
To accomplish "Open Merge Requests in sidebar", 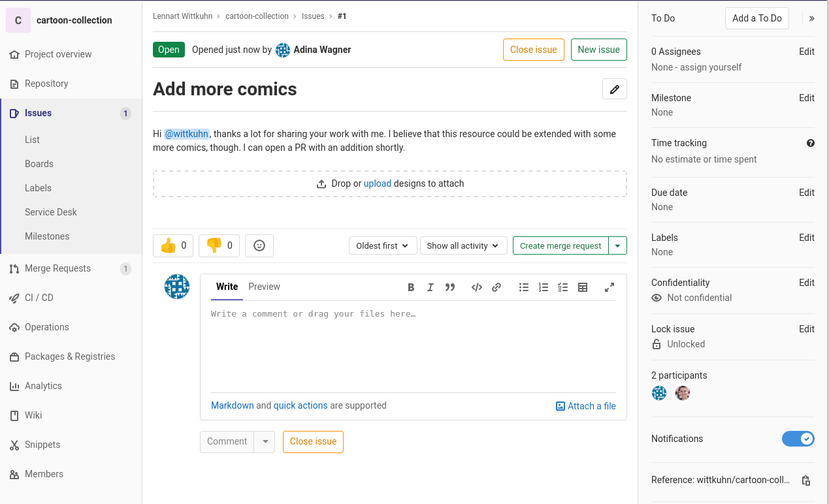I will 57,268.
